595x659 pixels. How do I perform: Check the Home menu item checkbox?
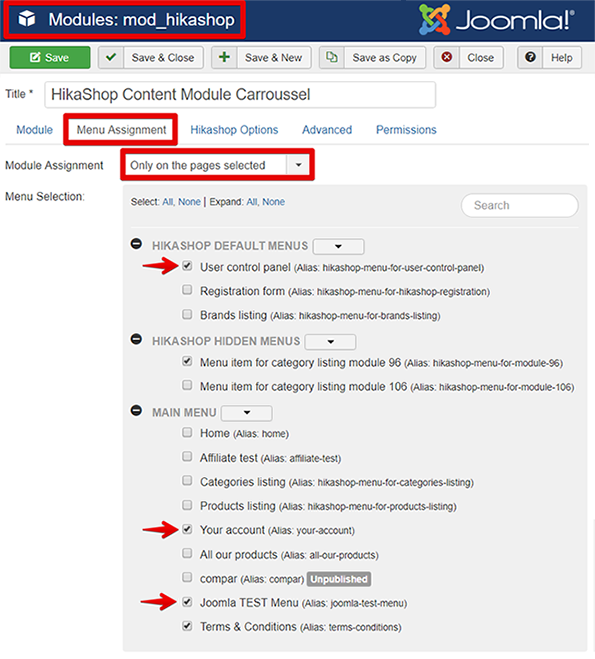[187, 432]
